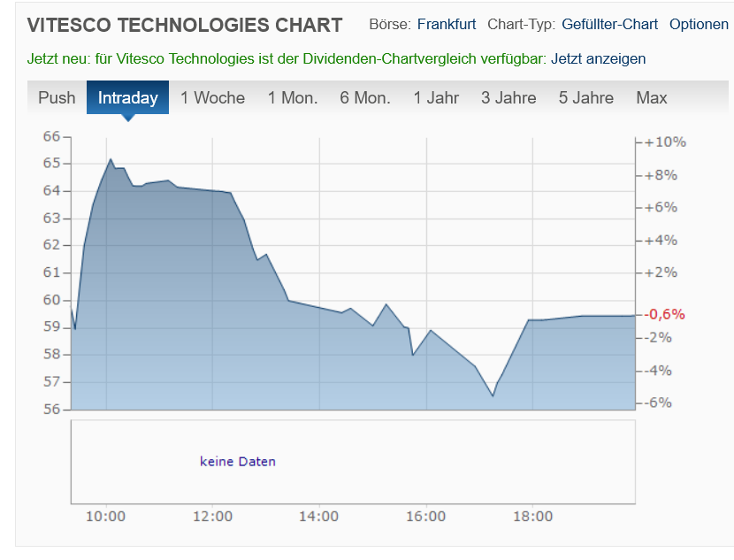Select the 1 Jahr chart range
This screenshot has width=734, height=560.
pyautogui.click(x=436, y=97)
